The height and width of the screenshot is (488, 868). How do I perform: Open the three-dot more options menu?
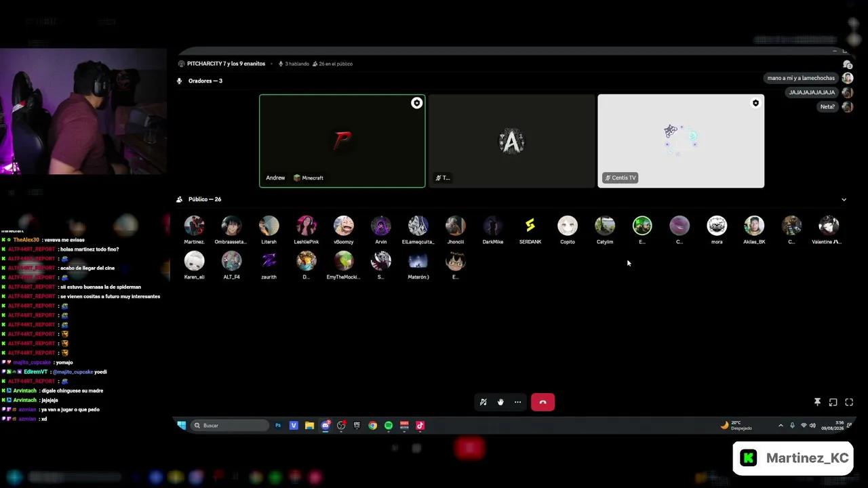(x=517, y=402)
